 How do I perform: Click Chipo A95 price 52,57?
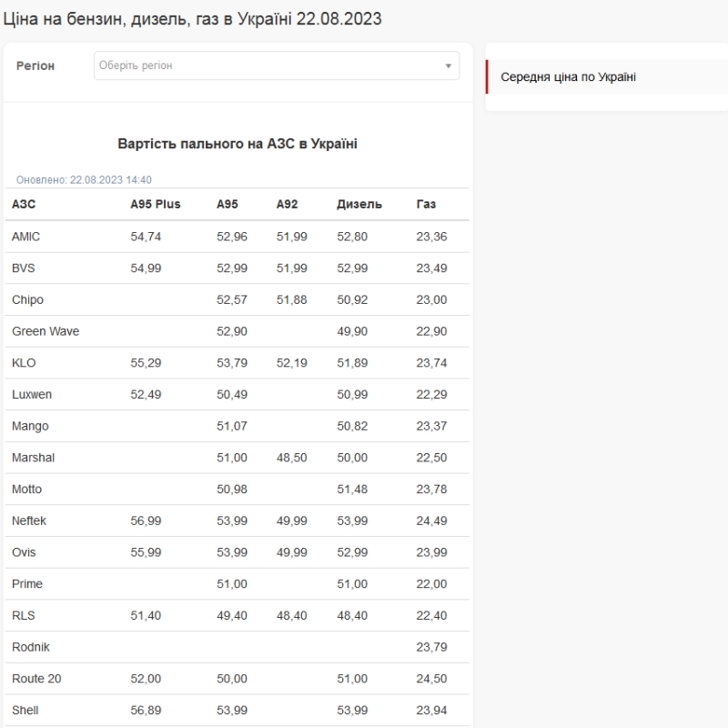pyautogui.click(x=232, y=300)
